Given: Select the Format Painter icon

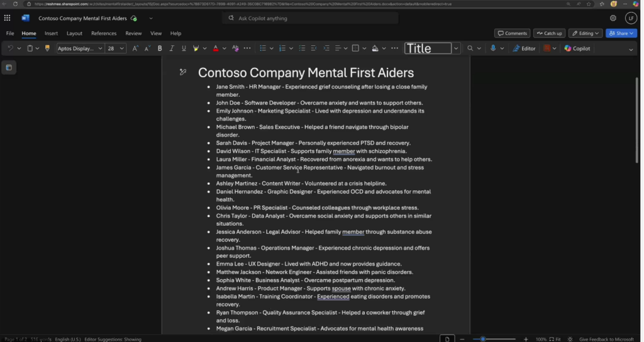Looking at the screenshot, I should [x=47, y=48].
